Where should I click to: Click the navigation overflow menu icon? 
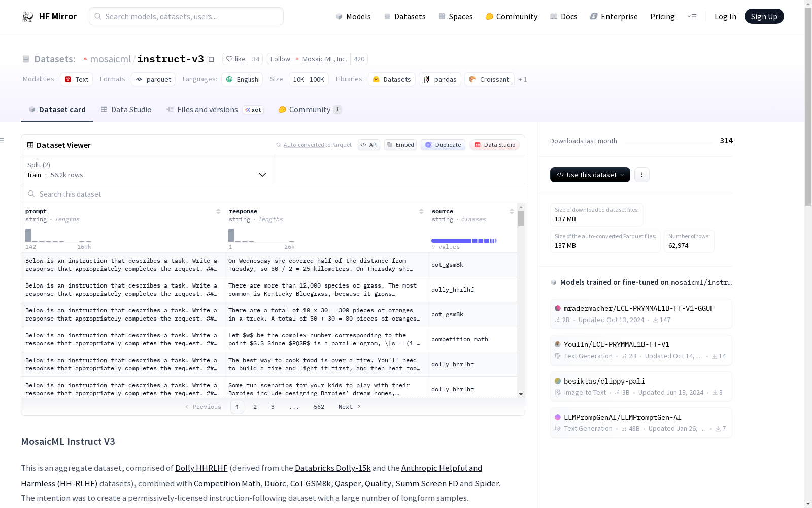click(692, 16)
